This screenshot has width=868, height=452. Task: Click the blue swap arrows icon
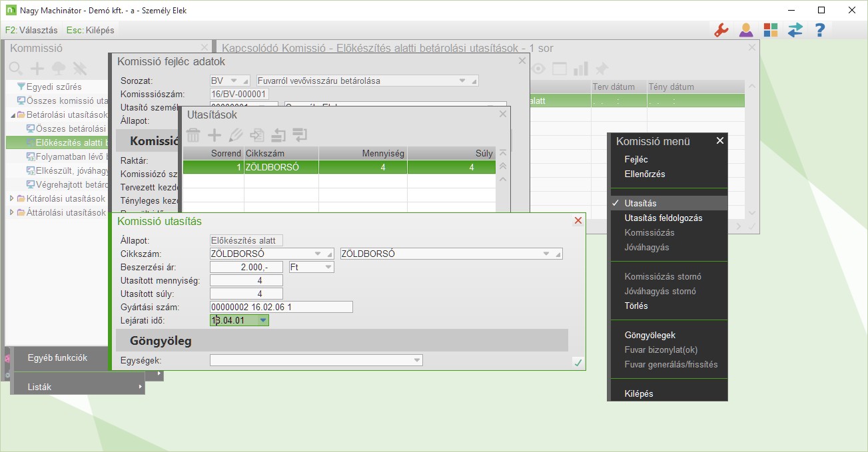[795, 30]
